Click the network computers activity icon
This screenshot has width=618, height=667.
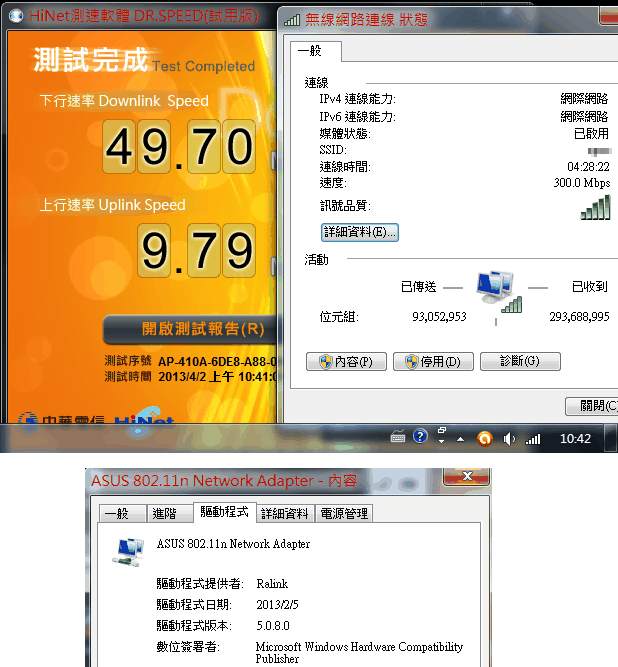click(499, 293)
